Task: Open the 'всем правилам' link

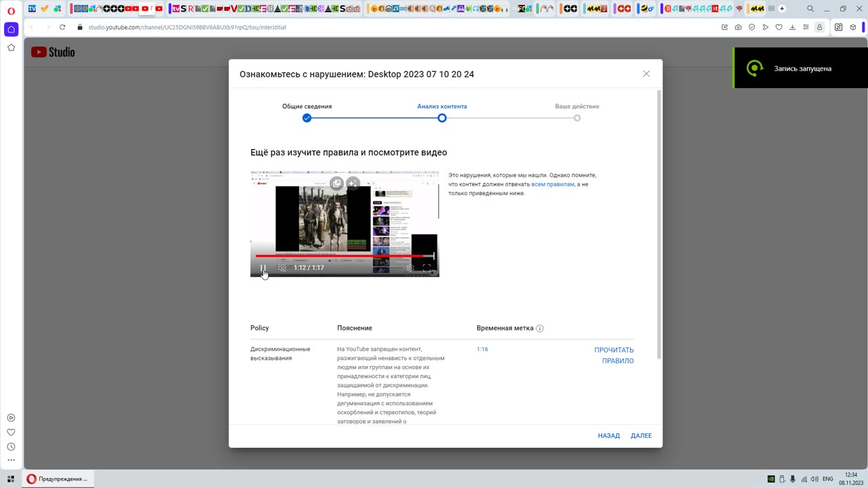Action: click(553, 184)
